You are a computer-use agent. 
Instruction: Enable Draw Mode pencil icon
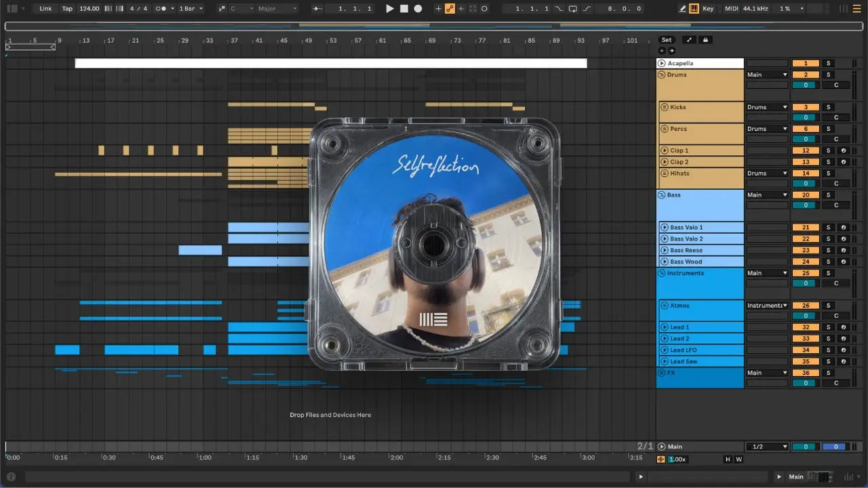tap(683, 9)
